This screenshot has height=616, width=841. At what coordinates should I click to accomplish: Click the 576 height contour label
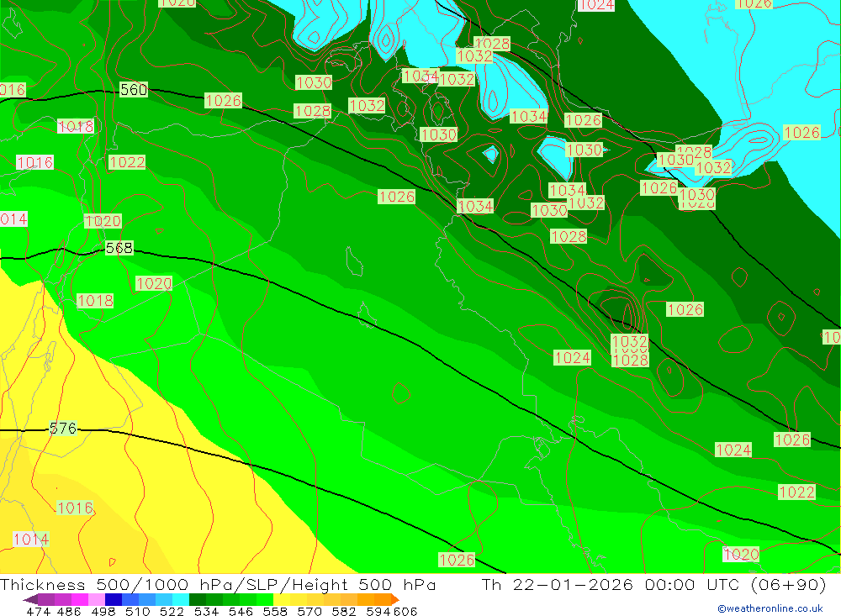63,429
